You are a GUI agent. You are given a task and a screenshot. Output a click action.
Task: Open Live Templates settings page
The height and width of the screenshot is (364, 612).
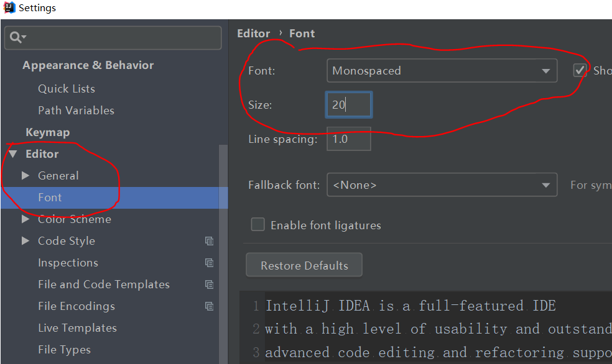77,328
